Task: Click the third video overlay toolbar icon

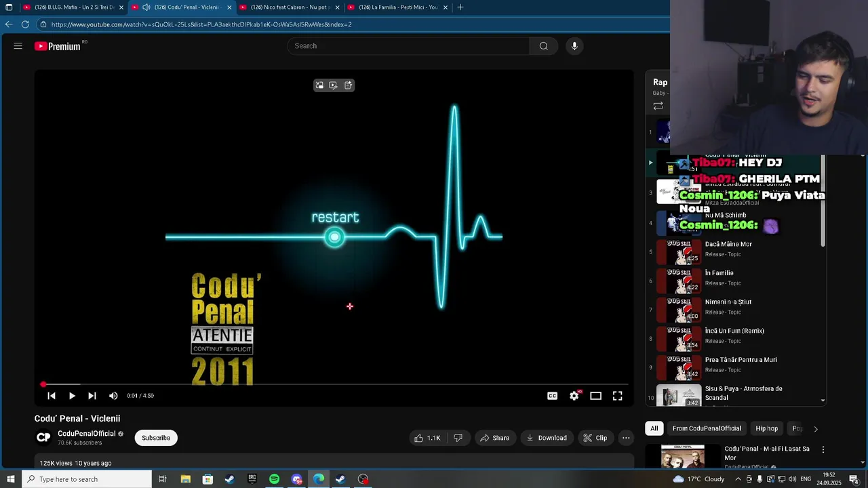Action: pyautogui.click(x=348, y=85)
